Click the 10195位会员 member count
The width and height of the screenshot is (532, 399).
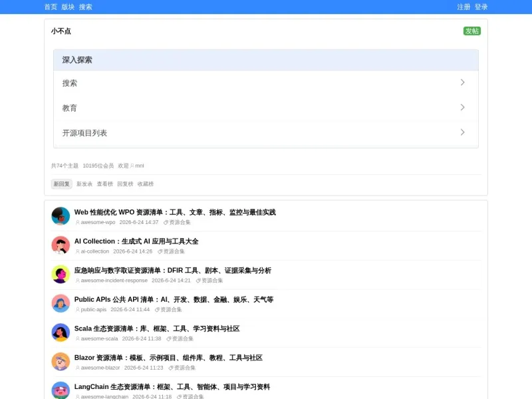[x=98, y=166]
